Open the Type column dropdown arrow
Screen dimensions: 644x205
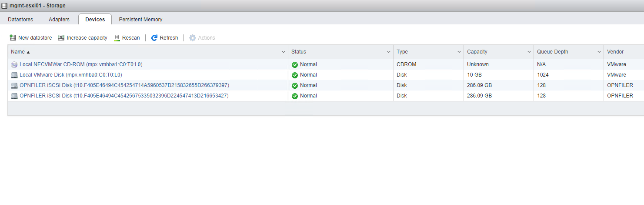459,52
